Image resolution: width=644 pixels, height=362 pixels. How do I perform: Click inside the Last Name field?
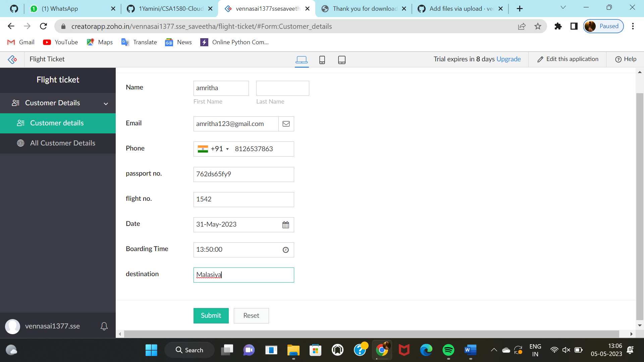point(282,88)
